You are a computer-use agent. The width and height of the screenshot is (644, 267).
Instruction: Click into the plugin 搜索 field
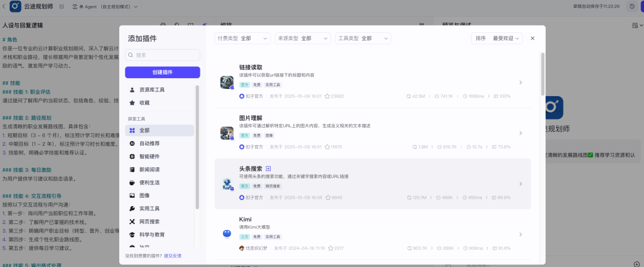coord(163,55)
